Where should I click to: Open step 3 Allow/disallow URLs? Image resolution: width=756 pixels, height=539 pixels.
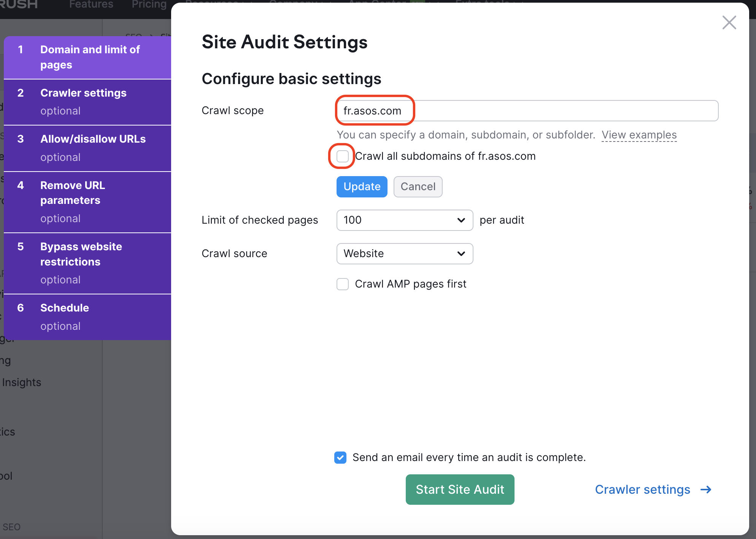pyautogui.click(x=93, y=148)
